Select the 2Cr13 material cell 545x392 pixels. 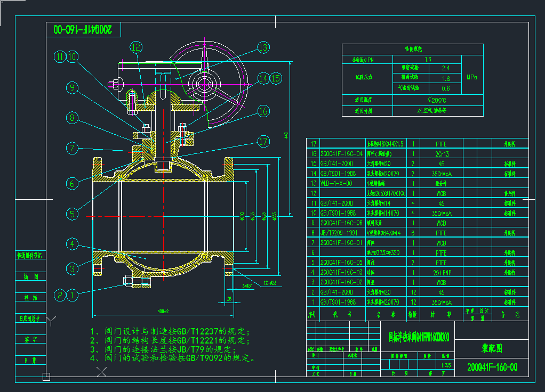(441, 153)
